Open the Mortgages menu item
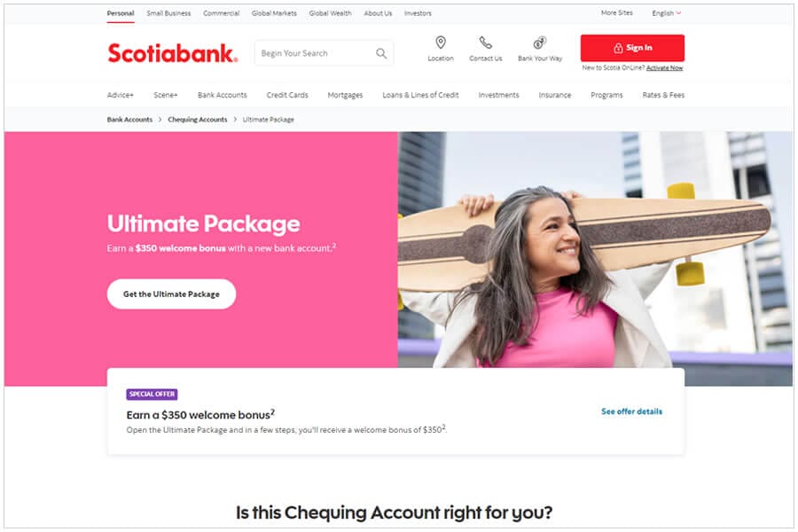Screen dimensions: 798x532 point(345,95)
